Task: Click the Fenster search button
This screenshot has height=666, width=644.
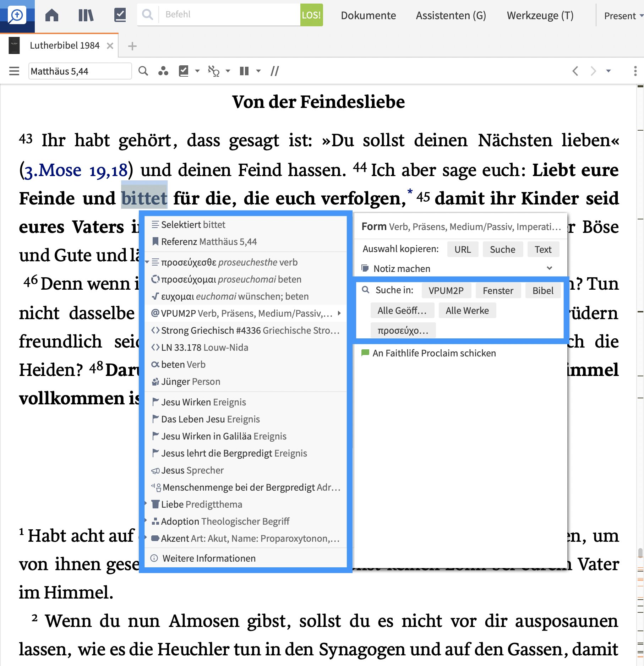Action: 498,290
